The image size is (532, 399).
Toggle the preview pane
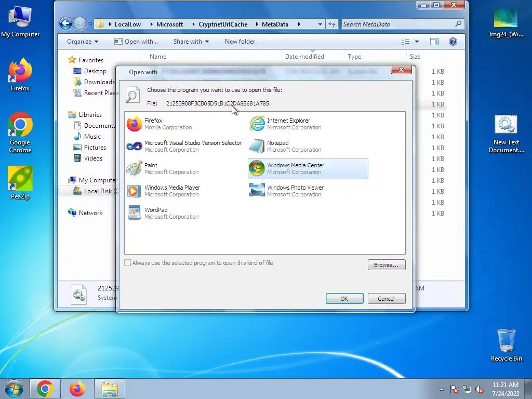[x=434, y=42]
